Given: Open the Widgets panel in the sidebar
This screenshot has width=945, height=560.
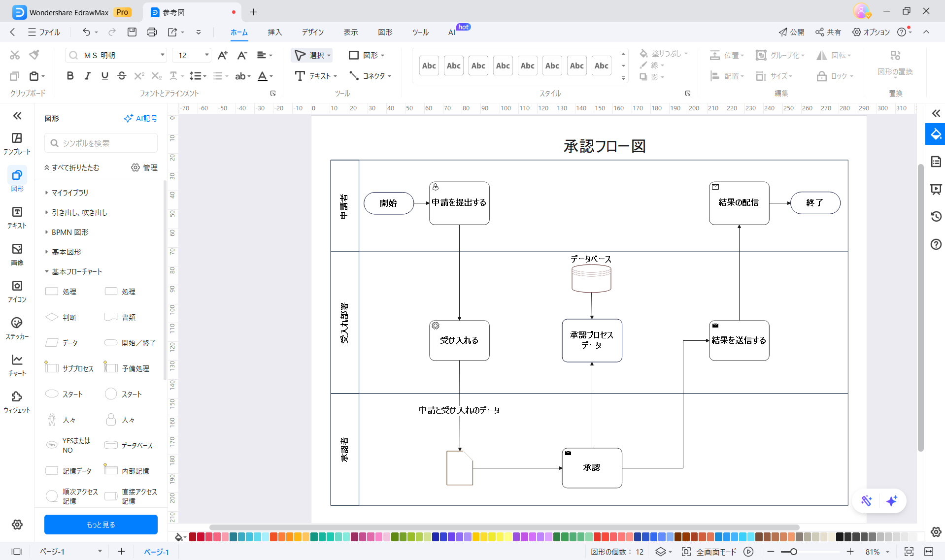Looking at the screenshot, I should pyautogui.click(x=17, y=402).
